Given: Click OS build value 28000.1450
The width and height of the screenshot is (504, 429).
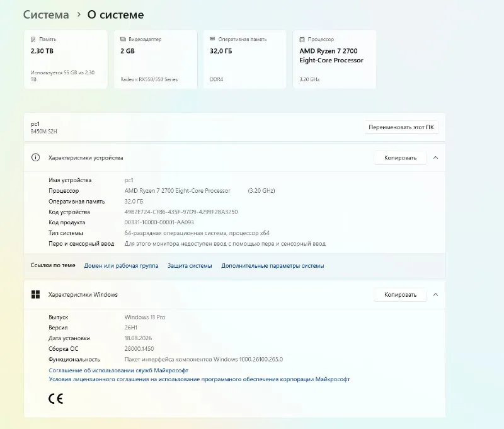Looking at the screenshot, I should coord(139,348).
